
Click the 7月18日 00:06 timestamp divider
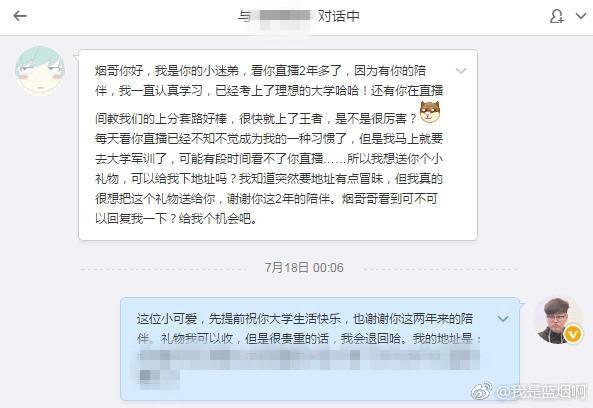(x=304, y=268)
